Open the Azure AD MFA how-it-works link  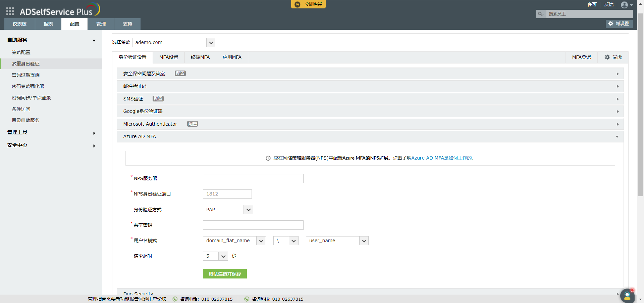tap(441, 158)
